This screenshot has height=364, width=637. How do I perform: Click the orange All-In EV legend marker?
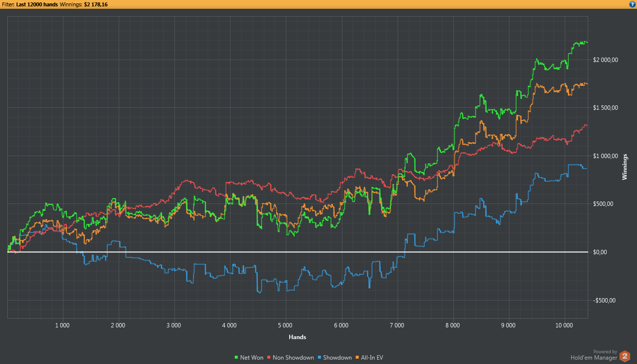[x=357, y=358]
